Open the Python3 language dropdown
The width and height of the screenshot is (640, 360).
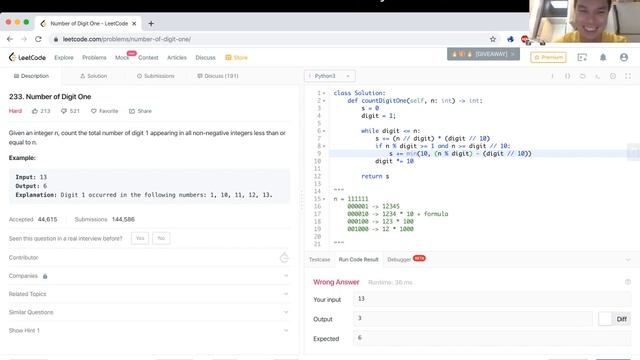pyautogui.click(x=330, y=76)
